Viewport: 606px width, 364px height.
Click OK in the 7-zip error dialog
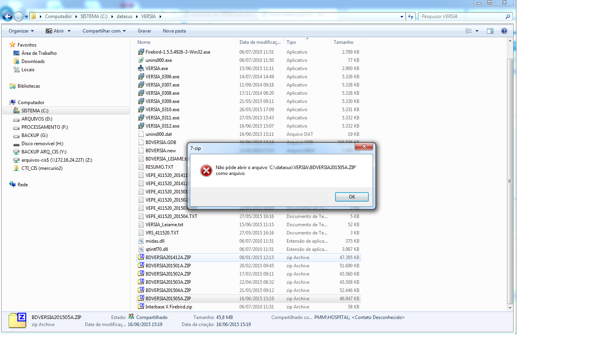click(x=352, y=197)
